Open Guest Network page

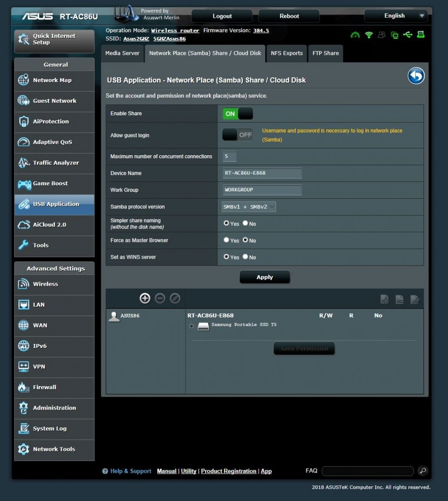click(54, 101)
